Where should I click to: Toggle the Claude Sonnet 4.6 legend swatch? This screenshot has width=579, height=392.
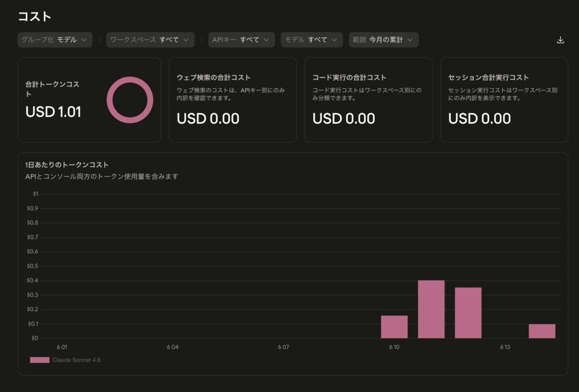(40, 360)
